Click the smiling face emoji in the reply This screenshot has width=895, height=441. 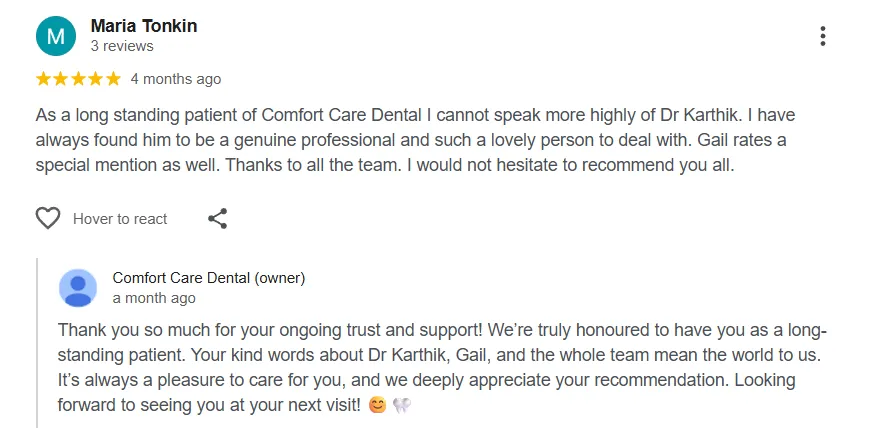coord(377,406)
